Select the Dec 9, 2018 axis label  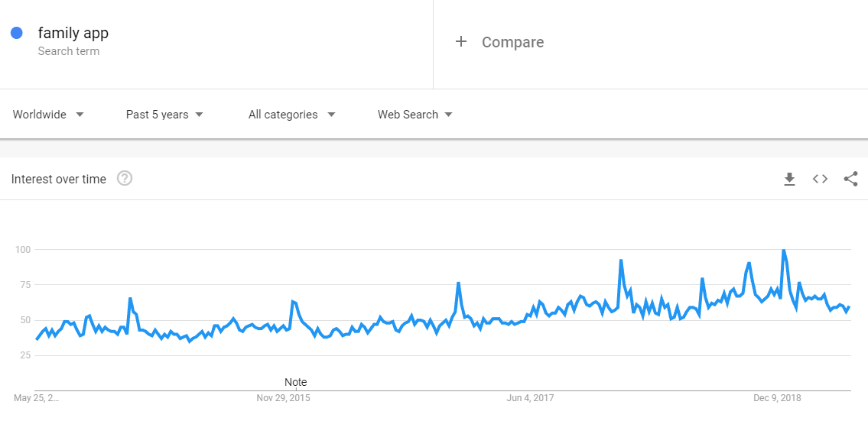(777, 398)
